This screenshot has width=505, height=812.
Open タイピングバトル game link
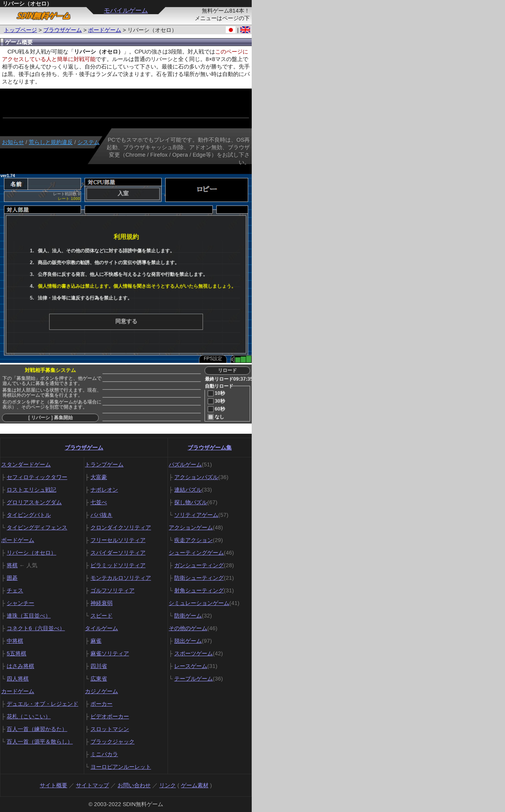pyautogui.click(x=29, y=515)
